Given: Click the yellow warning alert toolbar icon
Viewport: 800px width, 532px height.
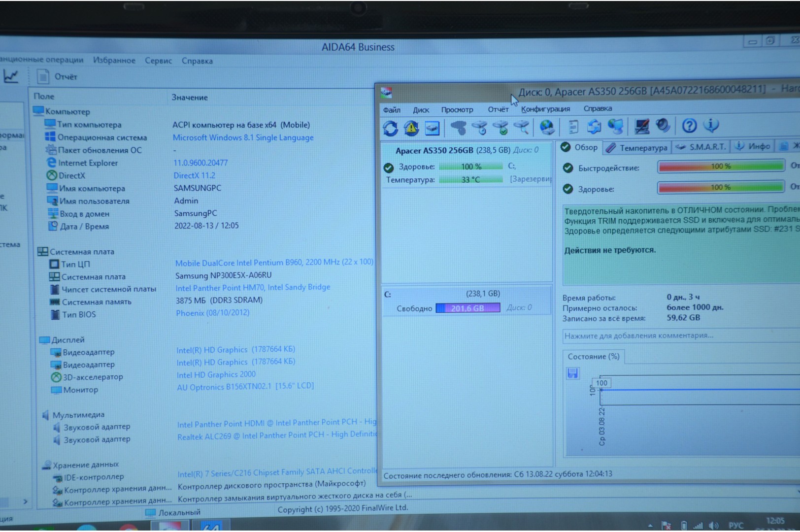Looking at the screenshot, I should point(411,129).
